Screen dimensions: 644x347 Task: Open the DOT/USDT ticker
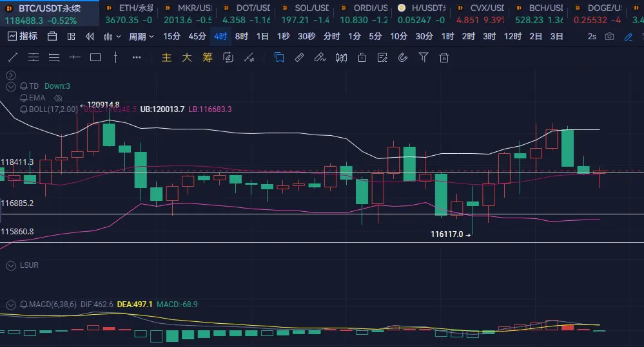pos(246,14)
